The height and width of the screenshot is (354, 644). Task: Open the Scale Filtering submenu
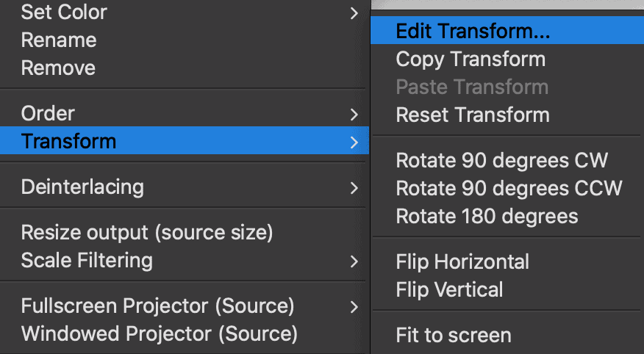point(87,260)
